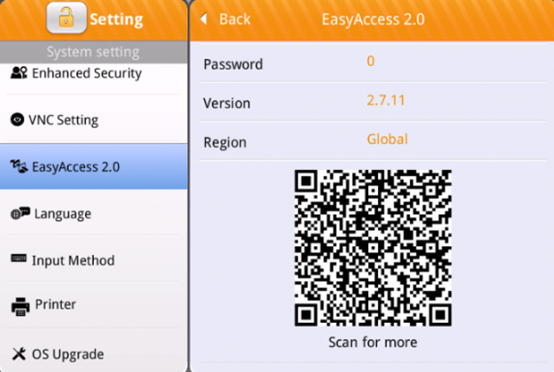Click the Scan for more label
554x372 pixels.
(x=373, y=342)
